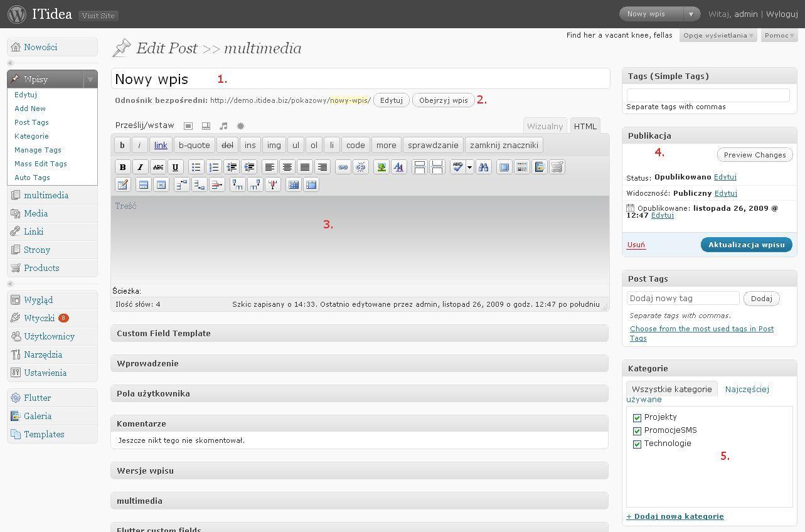805x532 pixels.
Task: Align text center icon
Action: [287, 167]
